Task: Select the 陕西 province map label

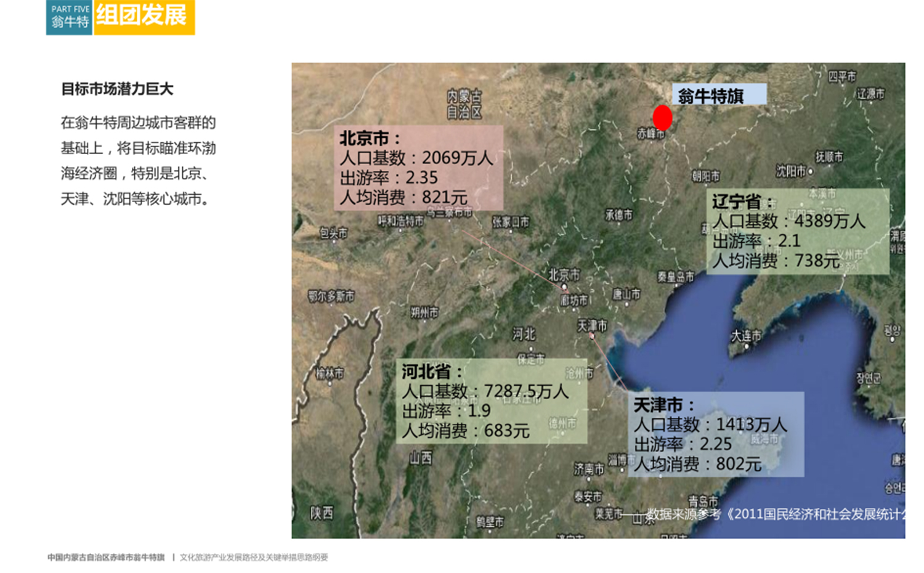Action: point(322,513)
